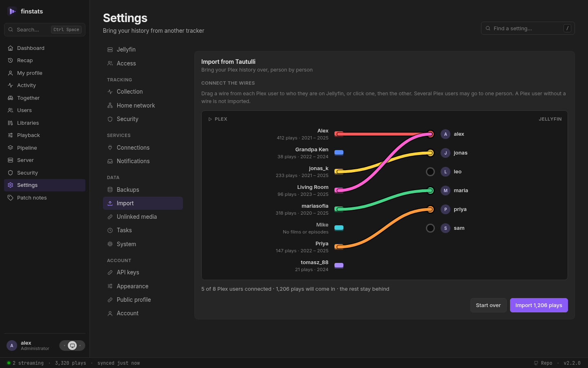Open Users page in sidebar
The width and height of the screenshot is (588, 368).
(45, 110)
